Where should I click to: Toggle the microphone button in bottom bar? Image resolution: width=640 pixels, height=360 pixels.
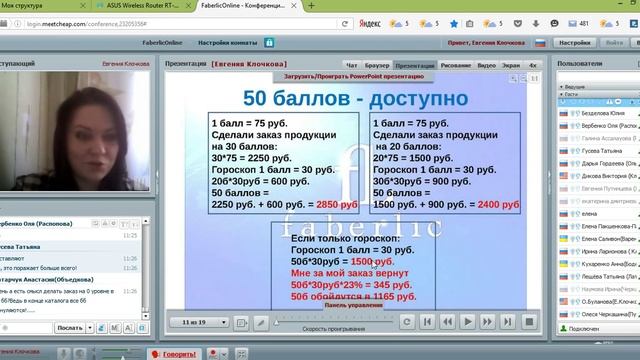[63, 353]
